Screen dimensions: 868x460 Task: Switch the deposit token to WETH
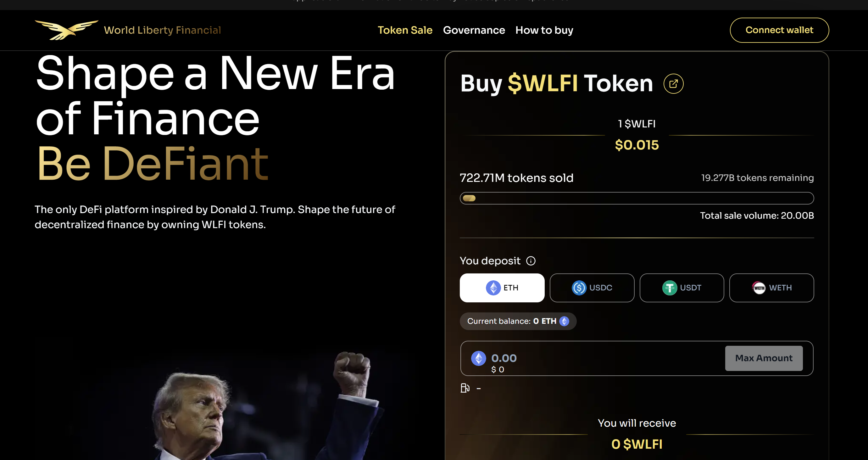point(771,288)
